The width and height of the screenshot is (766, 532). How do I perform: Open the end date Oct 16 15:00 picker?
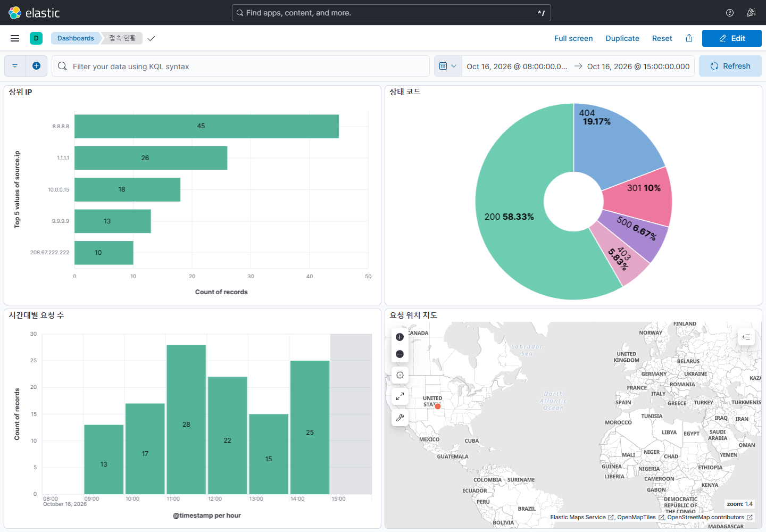pyautogui.click(x=638, y=66)
